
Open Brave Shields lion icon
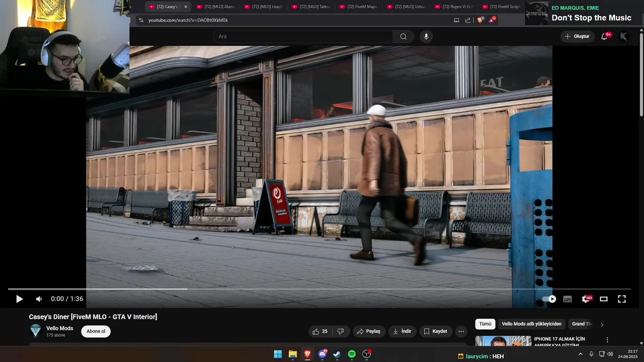pyautogui.click(x=480, y=20)
